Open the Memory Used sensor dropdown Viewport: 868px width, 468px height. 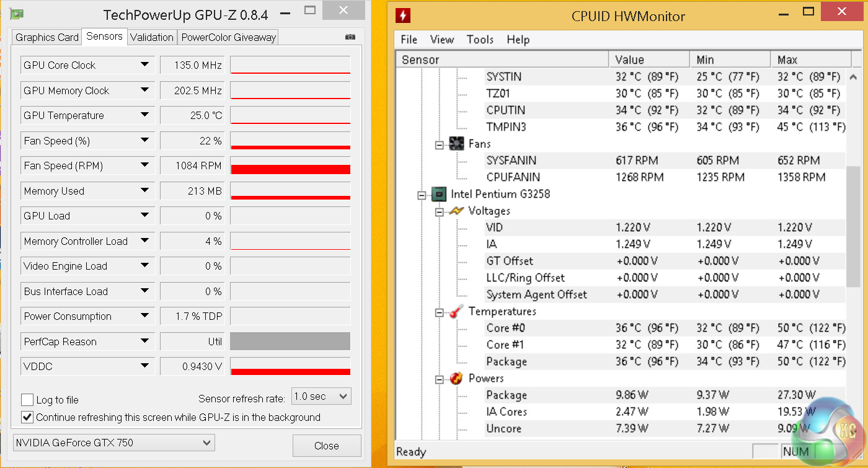(144, 191)
